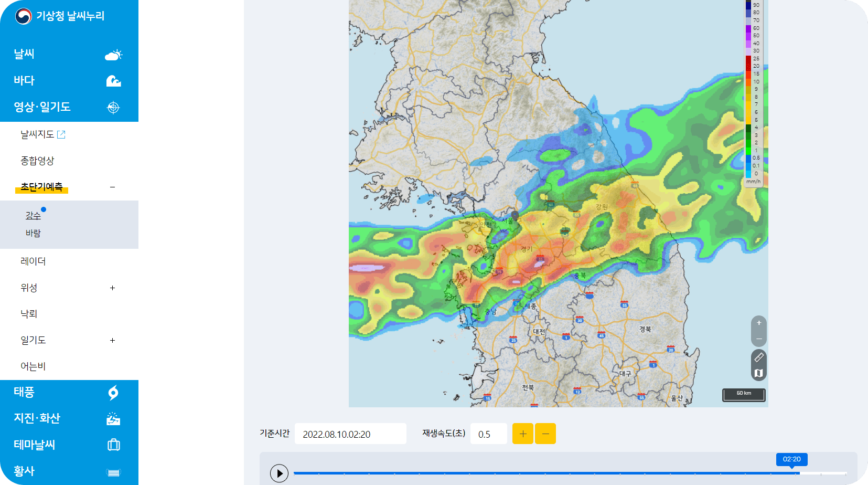The height and width of the screenshot is (485, 868).
Task: Click the 전북 label on the map
Action: 528,387
